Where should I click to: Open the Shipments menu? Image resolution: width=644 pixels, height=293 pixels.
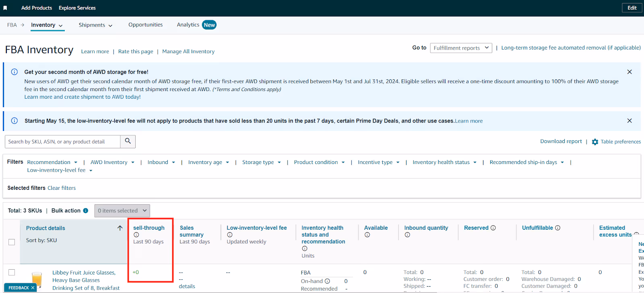pos(95,25)
